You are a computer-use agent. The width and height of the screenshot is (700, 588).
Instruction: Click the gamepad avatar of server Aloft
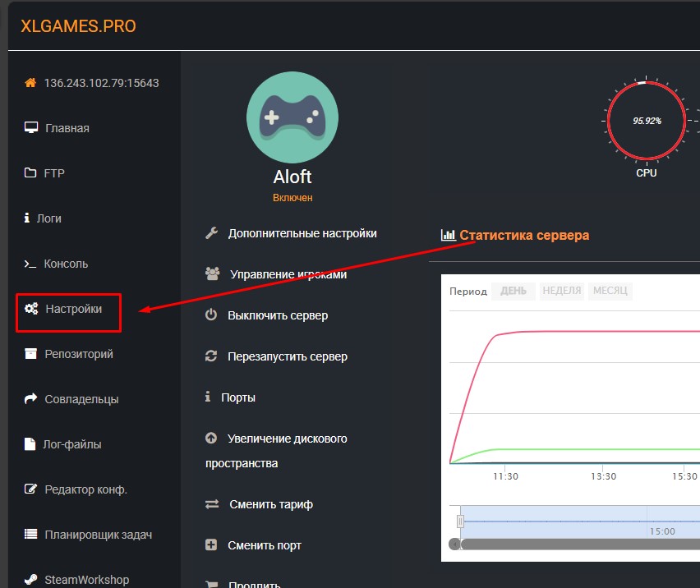tap(292, 117)
